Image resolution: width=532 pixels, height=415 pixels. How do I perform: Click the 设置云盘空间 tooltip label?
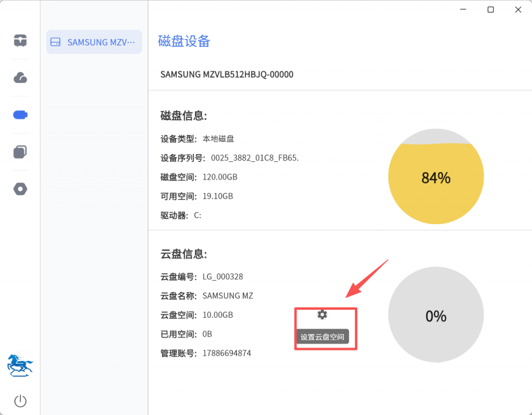pos(322,337)
